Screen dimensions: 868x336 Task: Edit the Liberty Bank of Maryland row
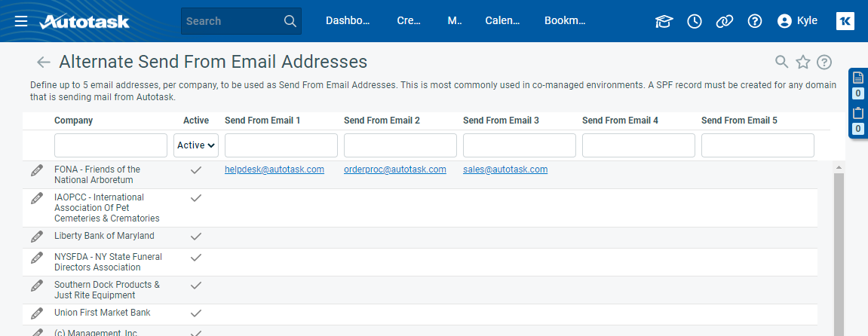tap(37, 237)
